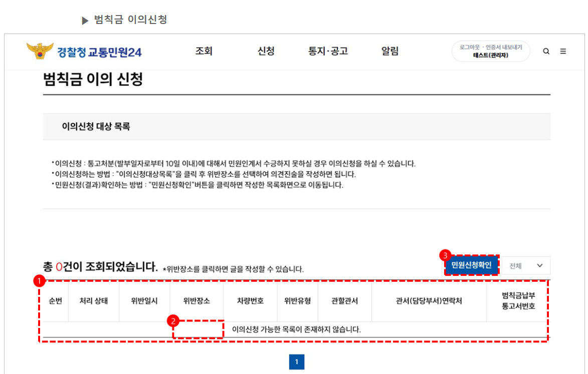Screen dimensions: 588x374
Task: Click the 테스트(관리자) account label
Action: point(490,56)
